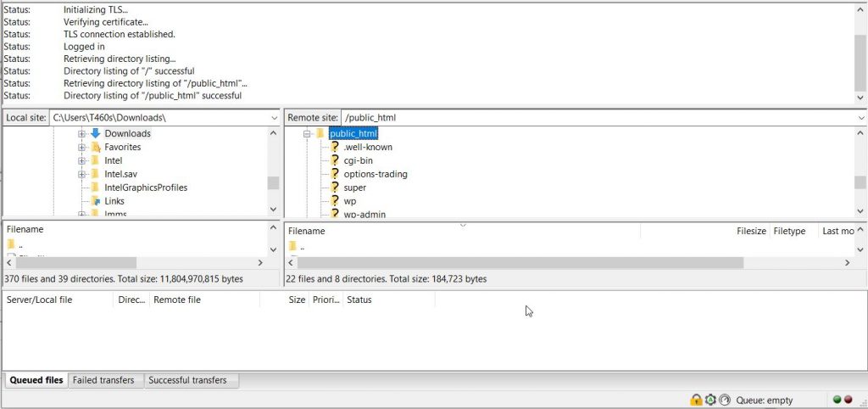This screenshot has width=868, height=409.
Task: Click the question-mark folder icon beside wp
Action: pos(334,200)
